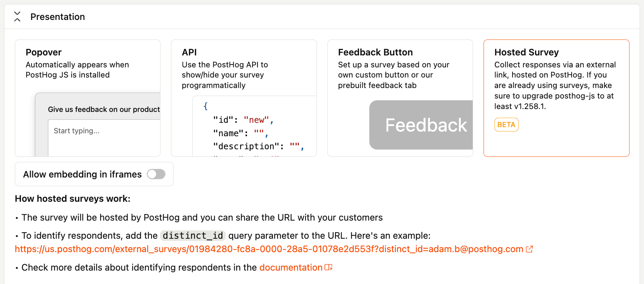Choose the Feedback Button presentation card
644x284 pixels.
coord(400,98)
